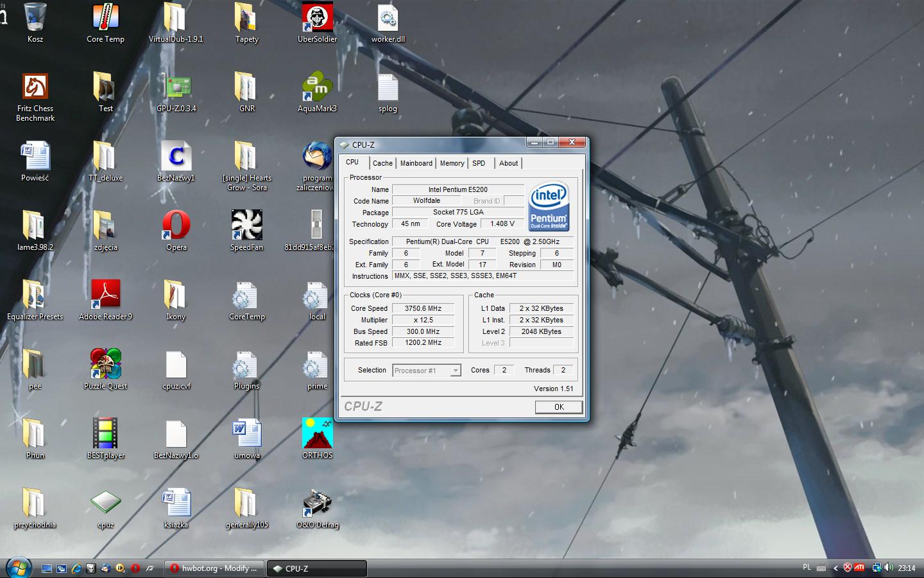The width and height of the screenshot is (924, 578).
Task: Launch Internet Explorer from Quick Launch
Action: click(x=76, y=568)
